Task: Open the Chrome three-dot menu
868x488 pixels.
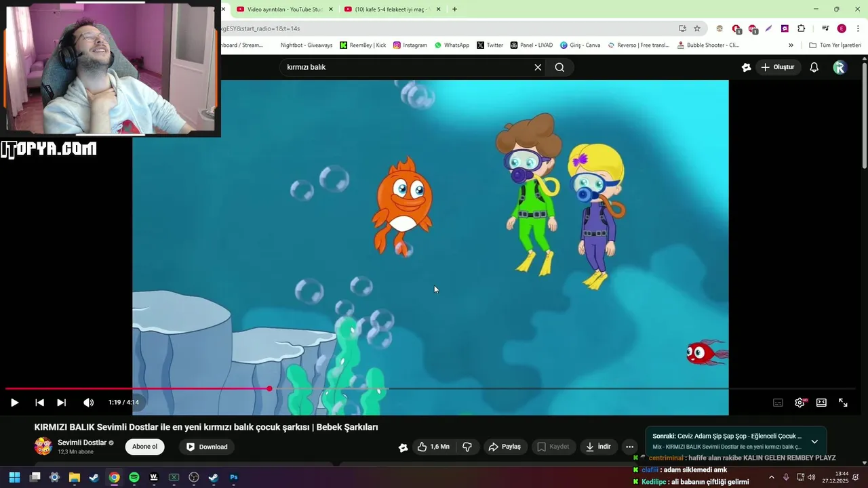Action: pos(859,28)
